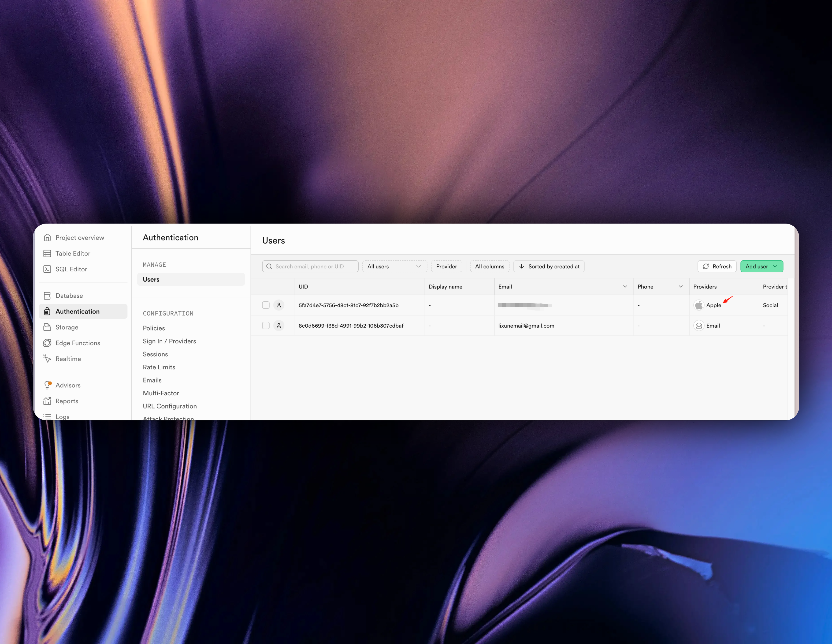Click the Refresh button
Screen dimensions: 832x644
(x=717, y=266)
